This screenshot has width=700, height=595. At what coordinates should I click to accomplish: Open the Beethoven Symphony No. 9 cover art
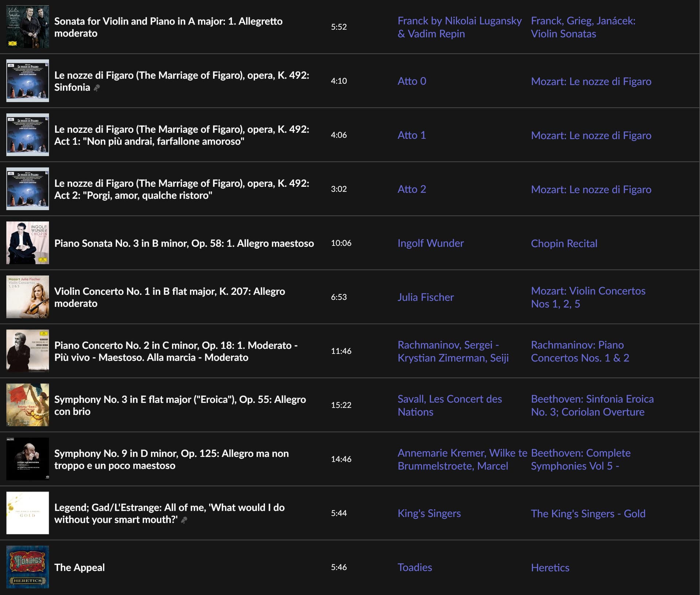[x=28, y=459]
